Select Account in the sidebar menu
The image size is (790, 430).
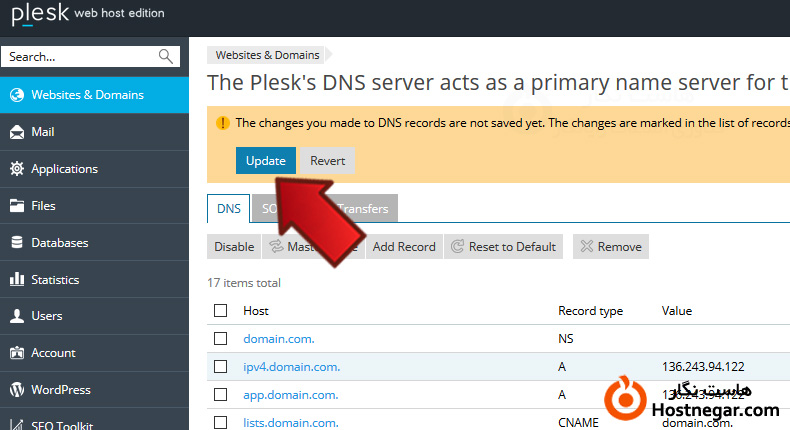click(x=52, y=353)
